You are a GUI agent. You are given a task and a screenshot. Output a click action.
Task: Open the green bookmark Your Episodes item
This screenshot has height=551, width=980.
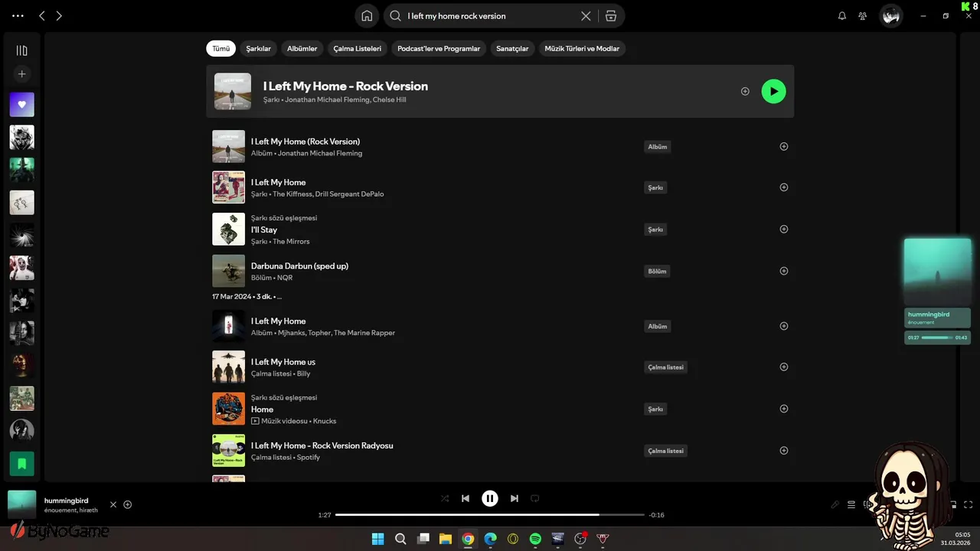coord(21,463)
